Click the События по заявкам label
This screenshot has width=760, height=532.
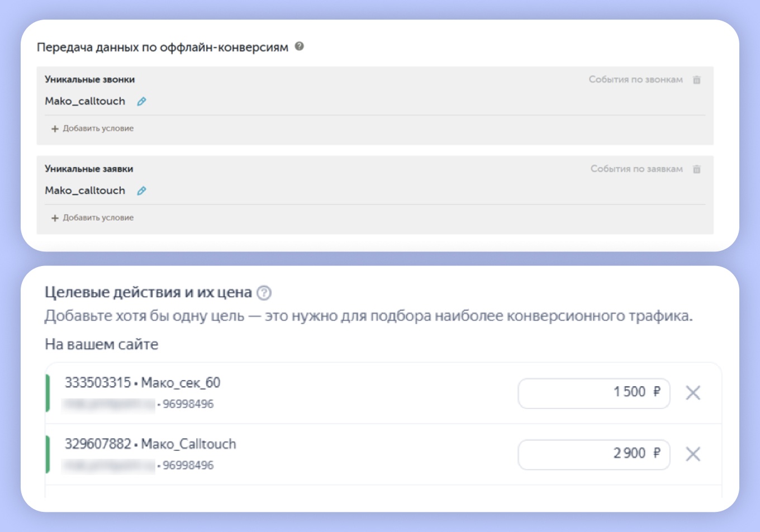[637, 169]
